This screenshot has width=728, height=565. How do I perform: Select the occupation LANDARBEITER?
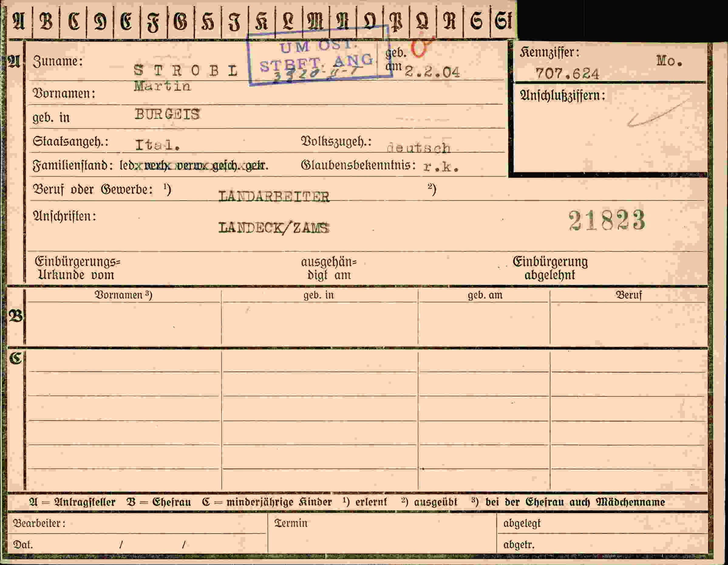tap(274, 196)
